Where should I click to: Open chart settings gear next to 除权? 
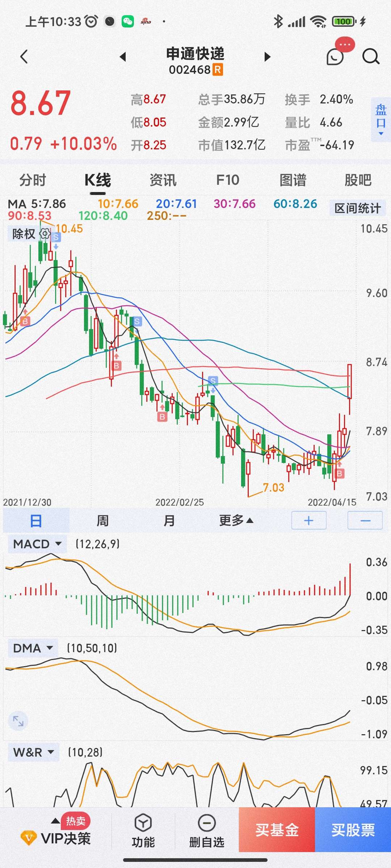(45, 234)
